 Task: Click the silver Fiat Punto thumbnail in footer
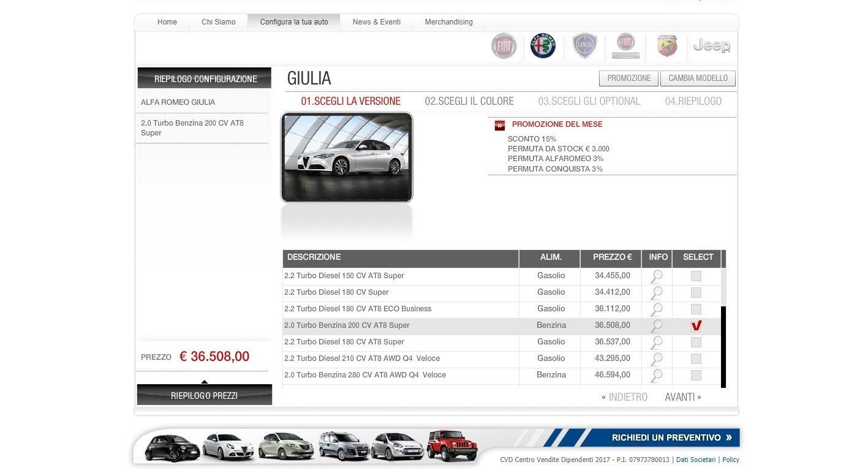click(x=397, y=447)
